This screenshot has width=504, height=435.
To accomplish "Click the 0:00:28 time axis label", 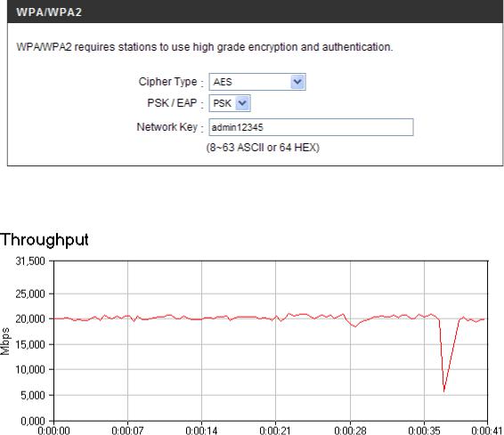I will (x=350, y=431).
